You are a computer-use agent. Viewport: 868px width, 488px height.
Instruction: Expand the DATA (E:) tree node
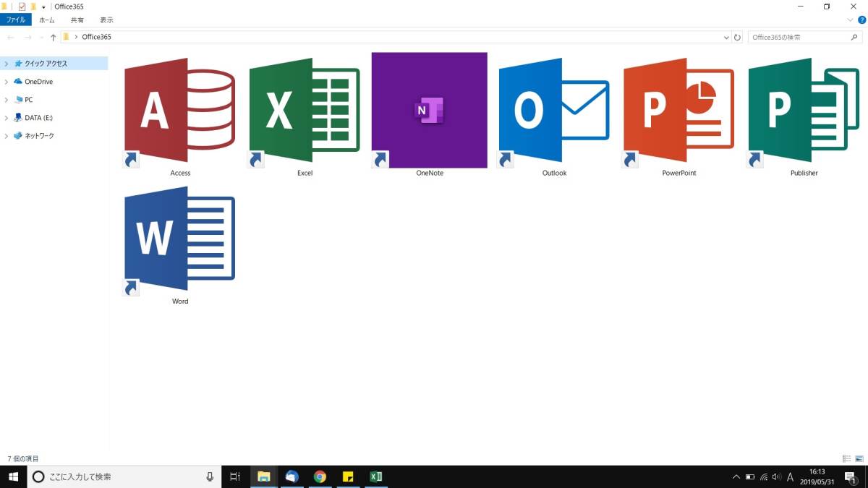coord(7,117)
